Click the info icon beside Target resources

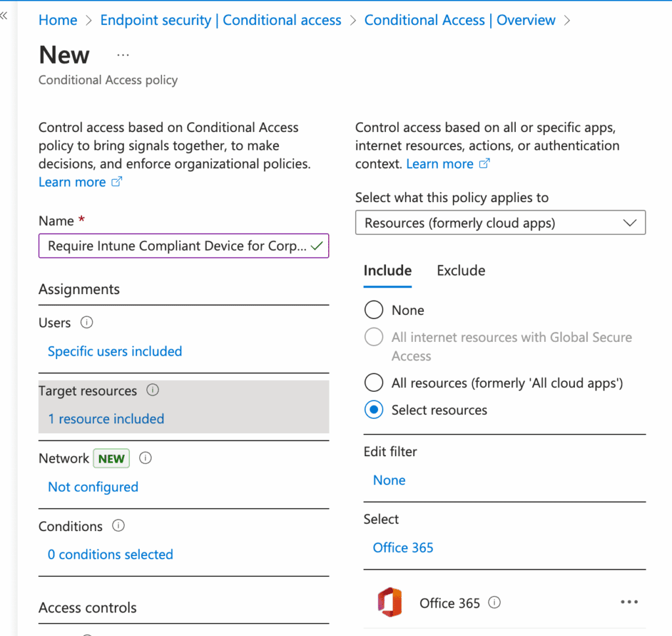(152, 391)
